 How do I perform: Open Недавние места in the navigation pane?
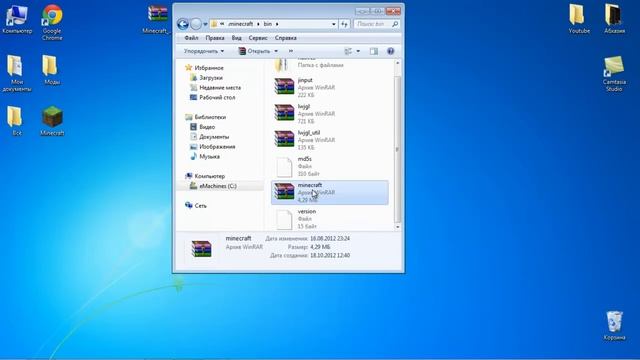click(x=220, y=87)
